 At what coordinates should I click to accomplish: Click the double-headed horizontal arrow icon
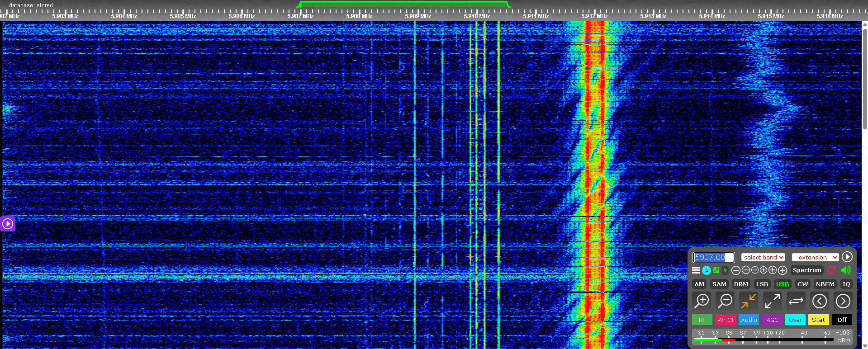coord(796,301)
